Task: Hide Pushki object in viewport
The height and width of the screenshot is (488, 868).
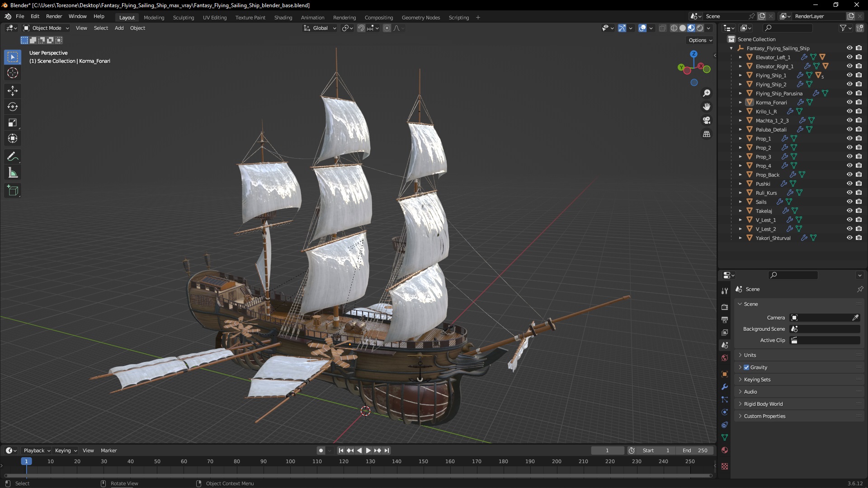Action: pyautogui.click(x=849, y=183)
